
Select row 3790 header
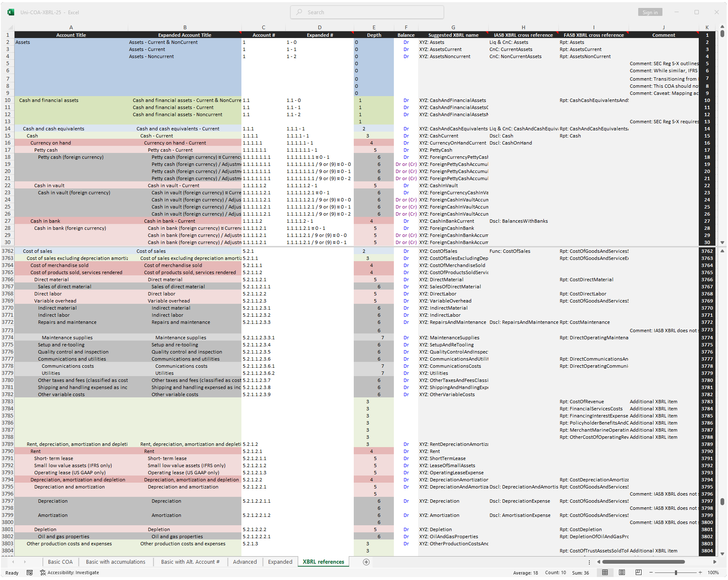pyautogui.click(x=8, y=451)
